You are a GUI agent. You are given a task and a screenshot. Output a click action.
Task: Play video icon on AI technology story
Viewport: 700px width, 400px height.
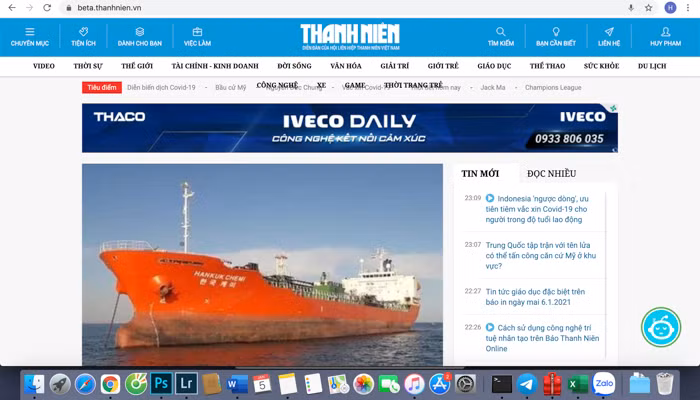pyautogui.click(x=490, y=327)
